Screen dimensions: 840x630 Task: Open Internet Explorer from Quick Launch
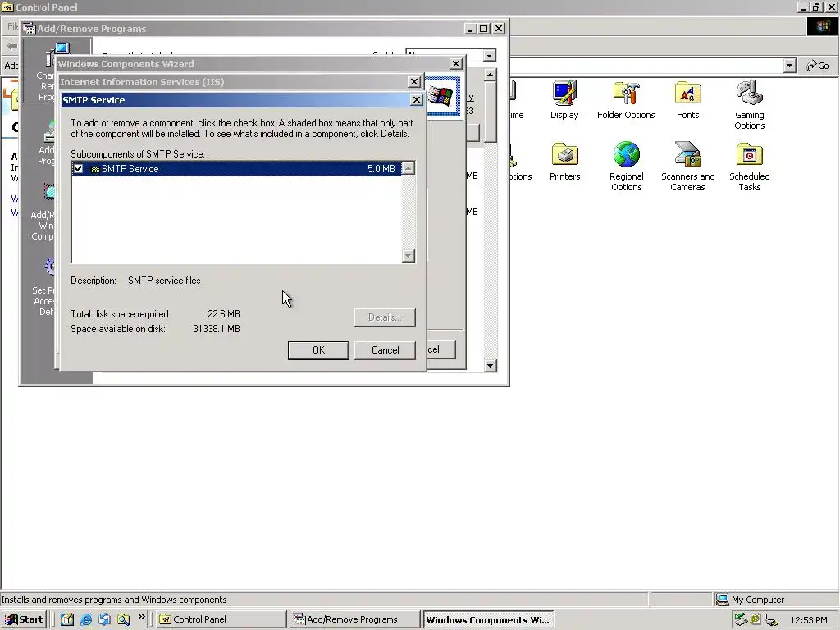coord(85,619)
